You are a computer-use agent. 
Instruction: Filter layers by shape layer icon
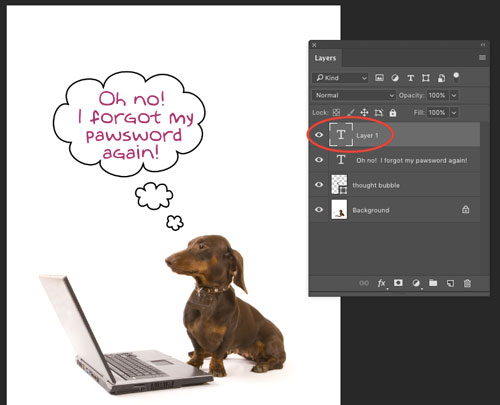(x=426, y=78)
